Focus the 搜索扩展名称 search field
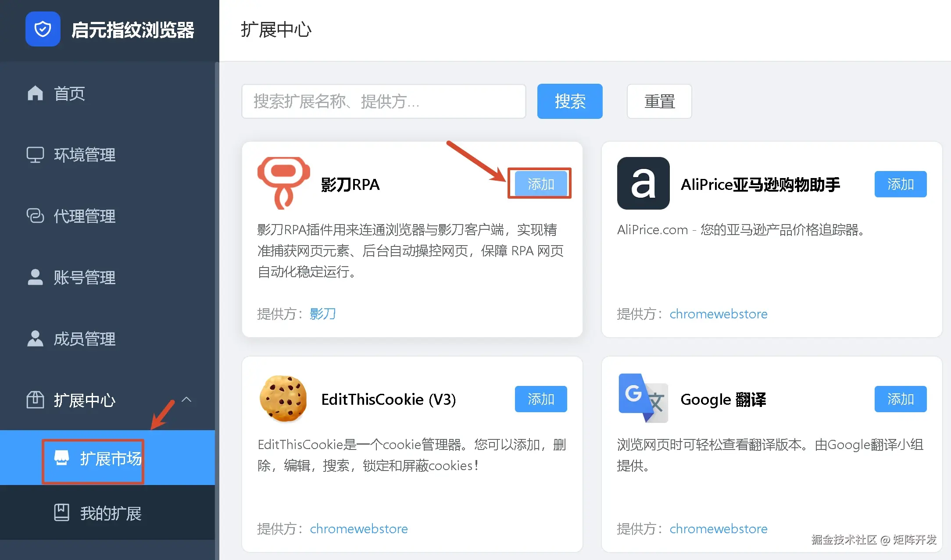 pyautogui.click(x=384, y=101)
